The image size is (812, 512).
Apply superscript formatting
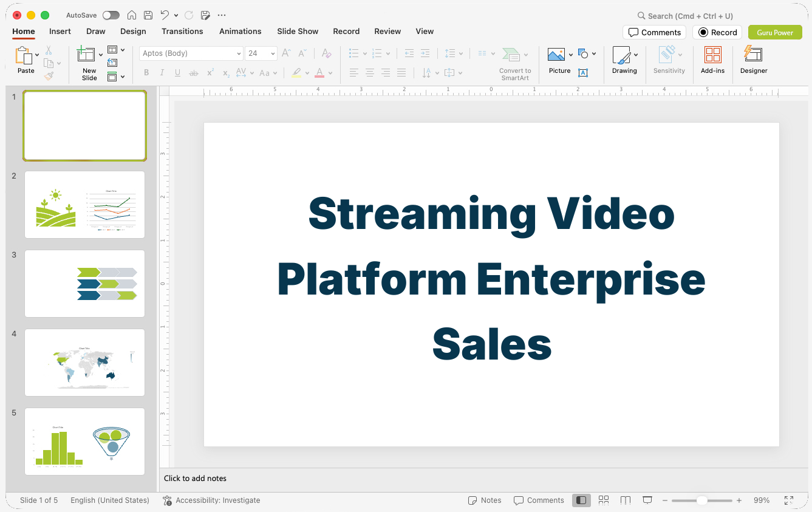tap(210, 73)
